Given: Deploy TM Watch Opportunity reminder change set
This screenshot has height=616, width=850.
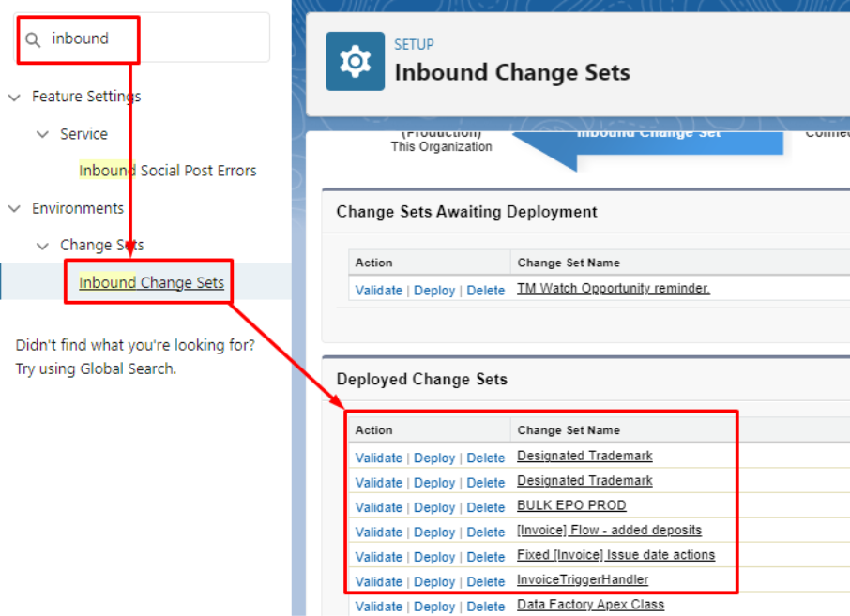Looking at the screenshot, I should tap(434, 291).
